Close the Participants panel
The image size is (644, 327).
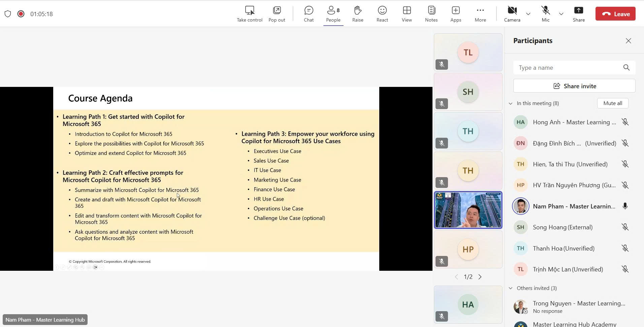pyautogui.click(x=629, y=41)
